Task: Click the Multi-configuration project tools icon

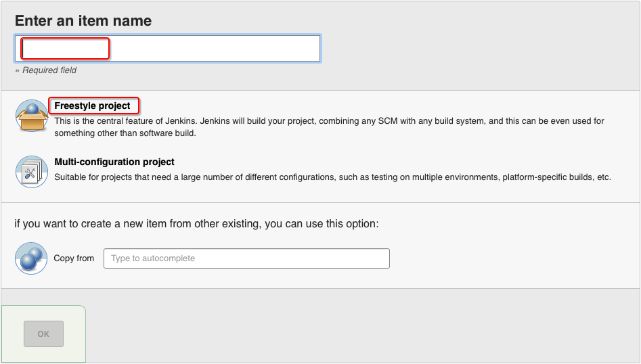Action: (x=31, y=172)
